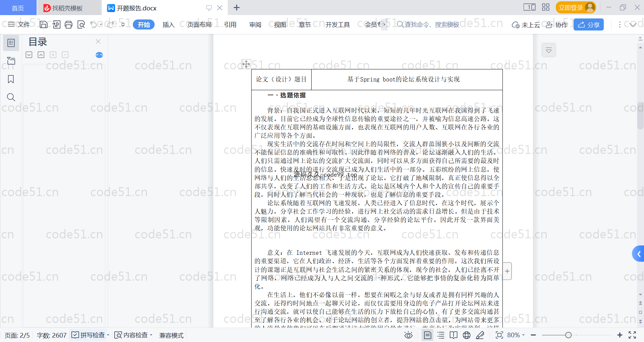Click the Print icon
The image size is (644, 342).
coord(68,24)
